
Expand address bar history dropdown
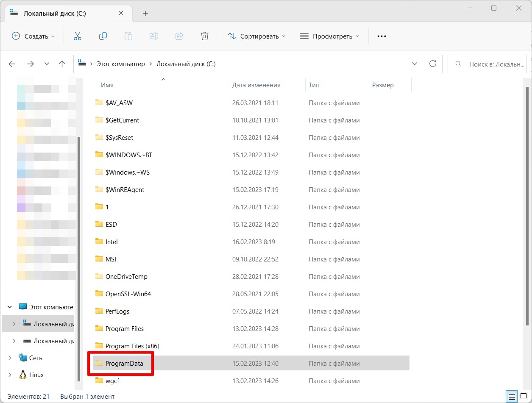[x=415, y=64]
